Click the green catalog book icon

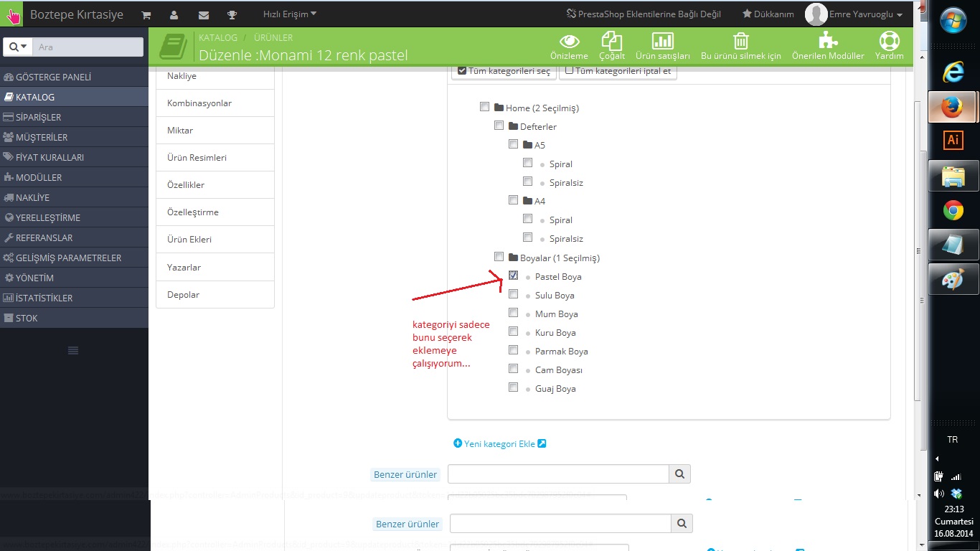click(173, 46)
